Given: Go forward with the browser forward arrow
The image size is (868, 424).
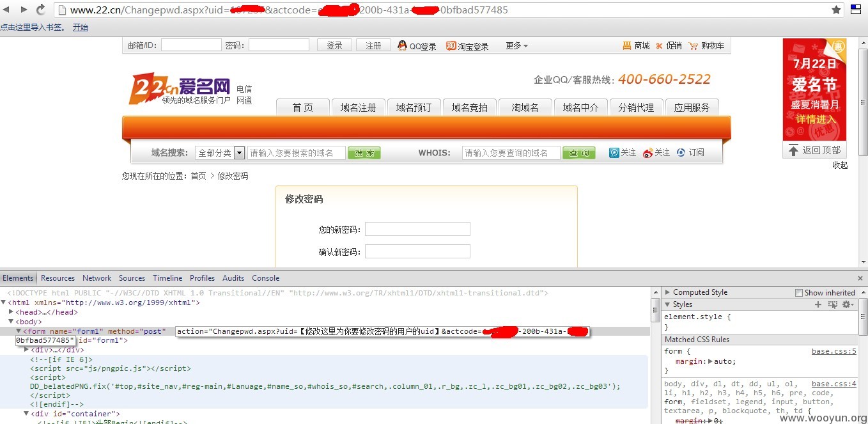Looking at the screenshot, I should point(24,10).
